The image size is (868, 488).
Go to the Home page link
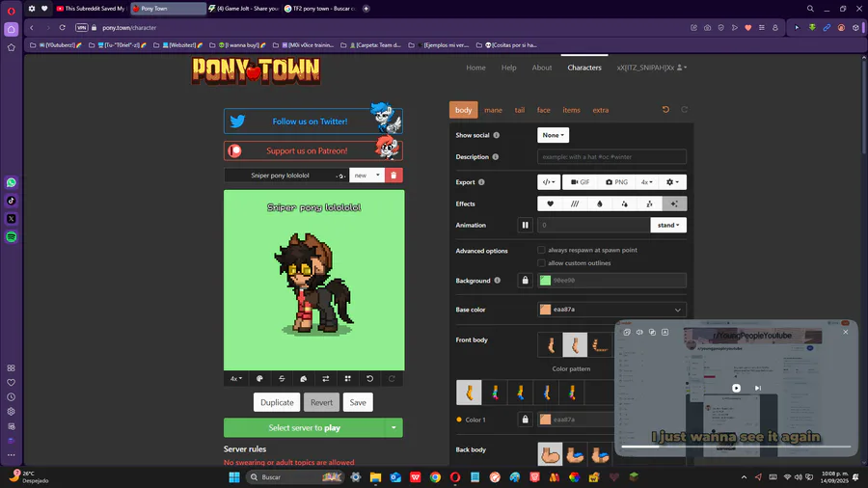[x=475, y=68]
